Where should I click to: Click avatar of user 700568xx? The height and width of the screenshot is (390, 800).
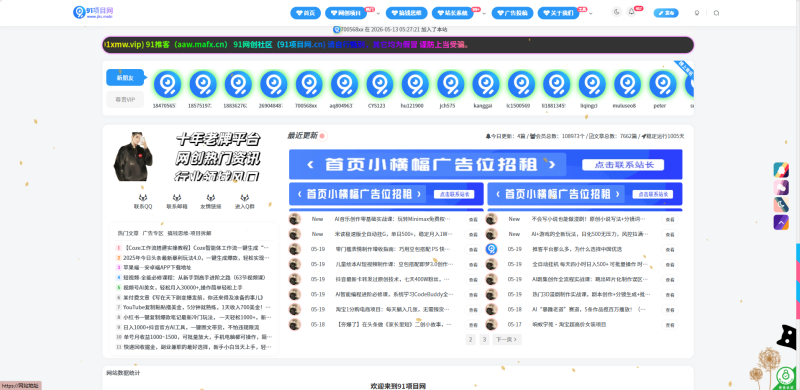pyautogui.click(x=309, y=84)
